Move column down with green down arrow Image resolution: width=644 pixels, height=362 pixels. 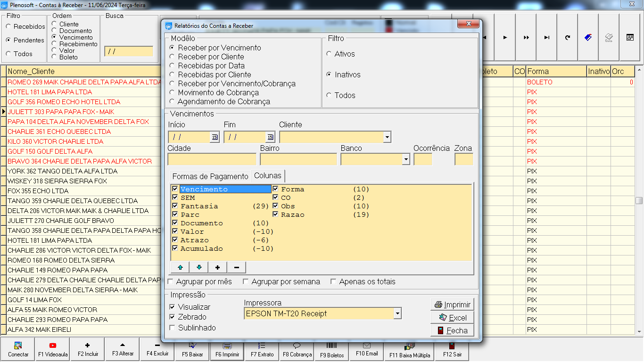(x=199, y=267)
